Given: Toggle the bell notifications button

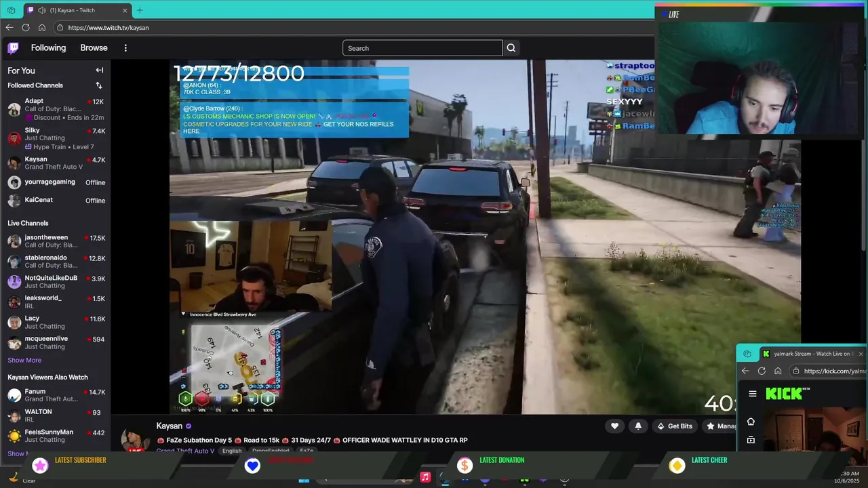Looking at the screenshot, I should [638, 426].
